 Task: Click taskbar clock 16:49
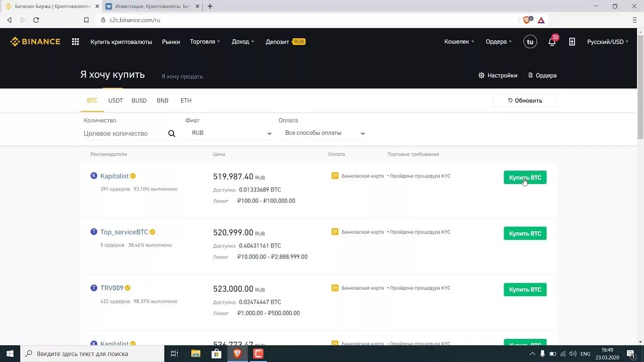point(607,350)
